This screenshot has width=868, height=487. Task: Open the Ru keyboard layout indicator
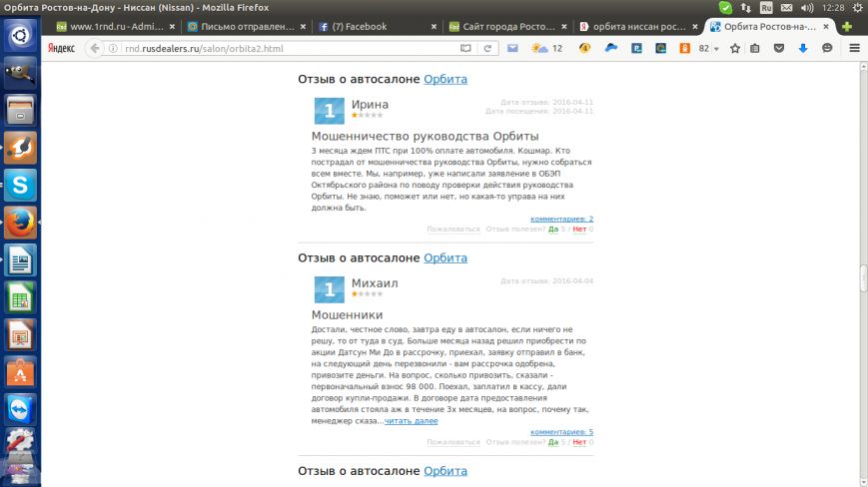(x=766, y=8)
